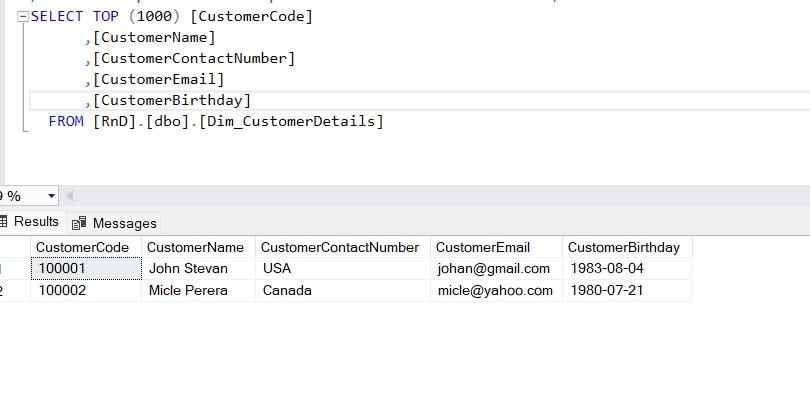Click the USA contact number cell
Screen dimensions: 810x412
342,268
